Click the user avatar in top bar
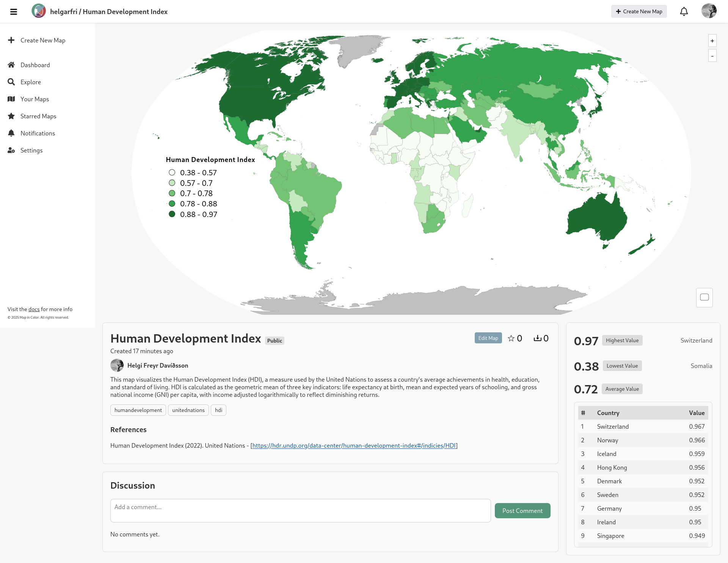 709,11
